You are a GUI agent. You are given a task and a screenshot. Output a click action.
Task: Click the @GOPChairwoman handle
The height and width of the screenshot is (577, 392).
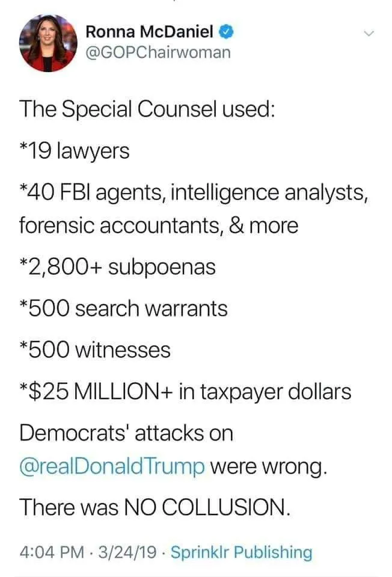pos(158,52)
